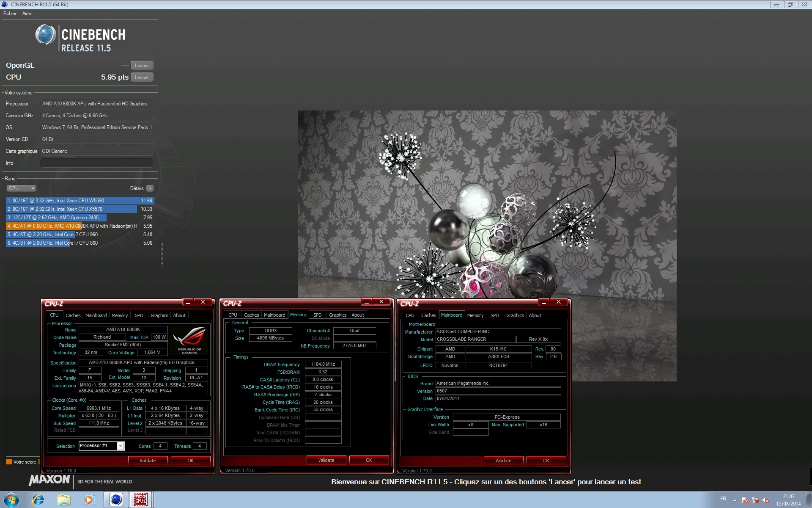This screenshot has height=508, width=812.
Task: Select ranking row Intel Xeon CPU W5590
Action: [80, 201]
